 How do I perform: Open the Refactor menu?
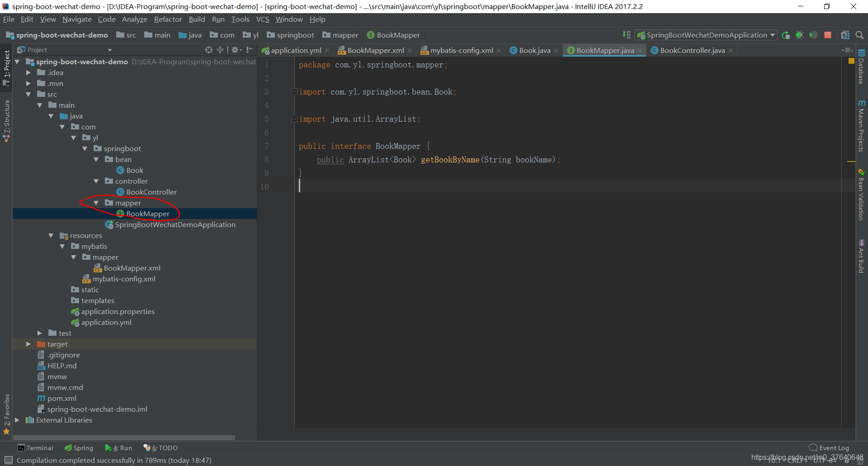click(x=168, y=19)
